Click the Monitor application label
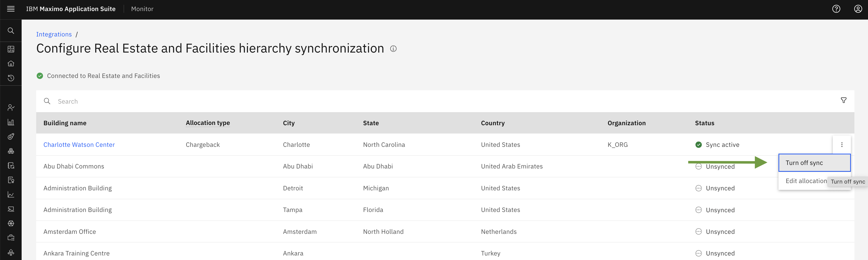Viewport: 868px width, 260px height. click(x=142, y=9)
